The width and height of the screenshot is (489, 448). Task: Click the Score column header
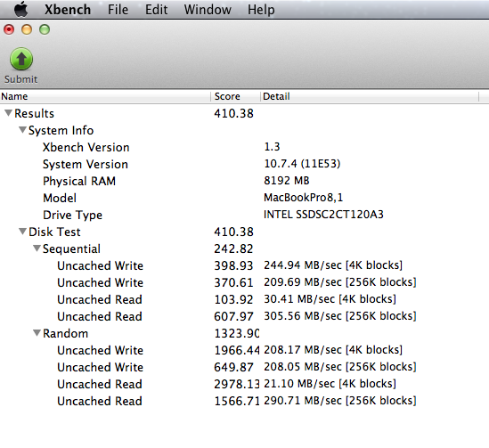coord(235,96)
